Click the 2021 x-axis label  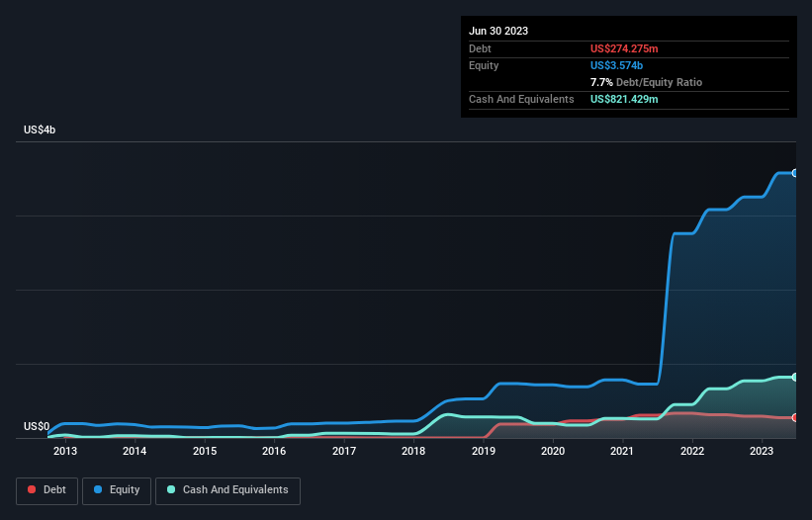click(x=622, y=451)
